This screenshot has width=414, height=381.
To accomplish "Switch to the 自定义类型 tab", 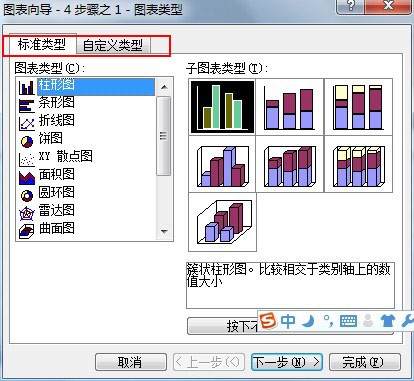I will 113,45.
